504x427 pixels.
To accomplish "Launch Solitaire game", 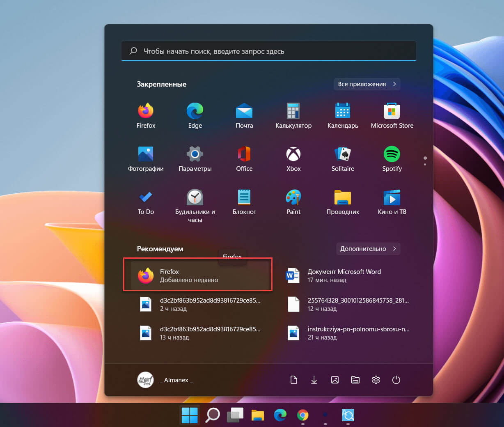I will click(x=343, y=159).
